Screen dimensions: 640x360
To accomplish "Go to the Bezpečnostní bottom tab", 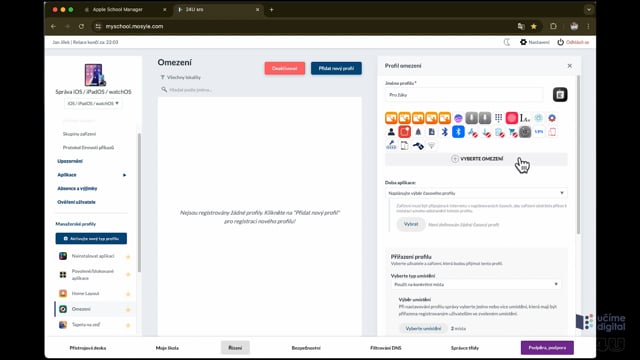I will [306, 348].
